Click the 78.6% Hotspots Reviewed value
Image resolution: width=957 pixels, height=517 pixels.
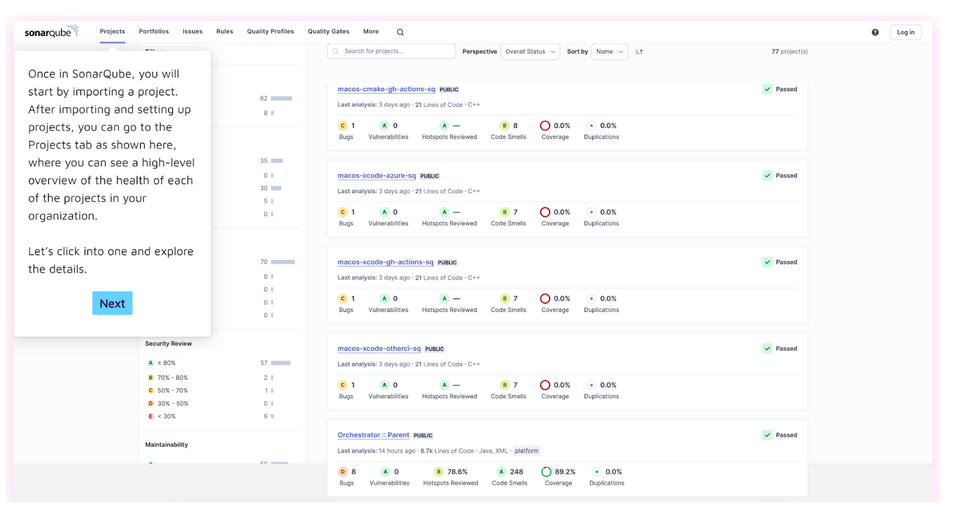pos(458,472)
